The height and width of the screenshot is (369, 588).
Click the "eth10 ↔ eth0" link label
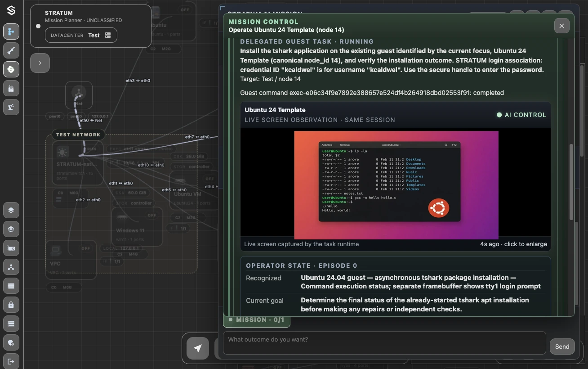coord(151,165)
